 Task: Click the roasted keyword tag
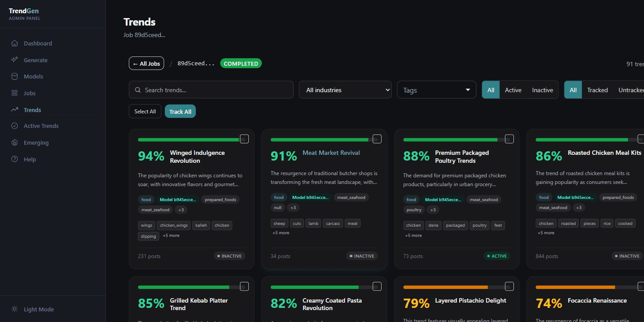[569, 223]
